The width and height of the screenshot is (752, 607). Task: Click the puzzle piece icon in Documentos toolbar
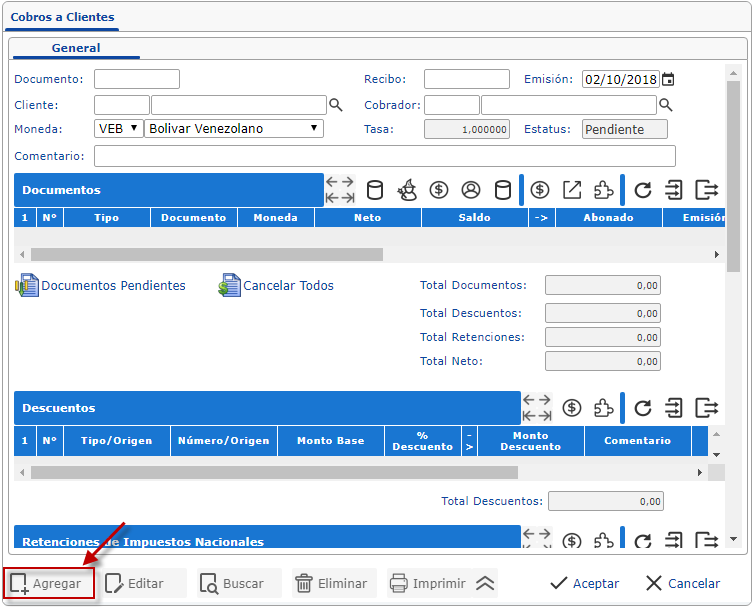point(603,190)
